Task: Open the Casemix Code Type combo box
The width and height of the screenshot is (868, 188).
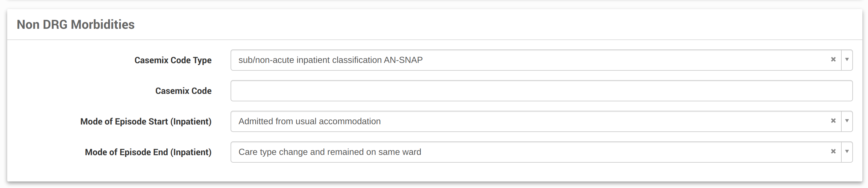Action: click(x=533, y=60)
